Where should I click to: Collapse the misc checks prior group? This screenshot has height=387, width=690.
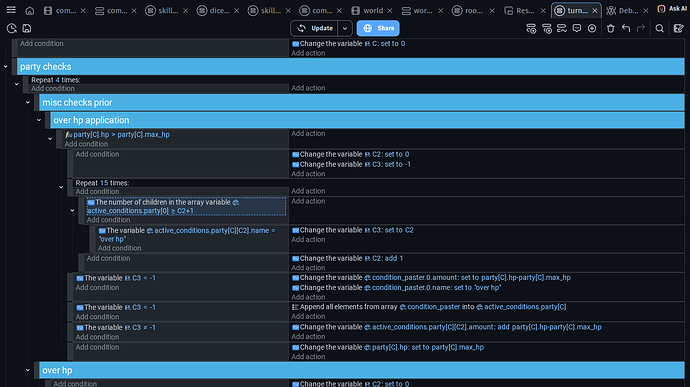pyautogui.click(x=28, y=102)
